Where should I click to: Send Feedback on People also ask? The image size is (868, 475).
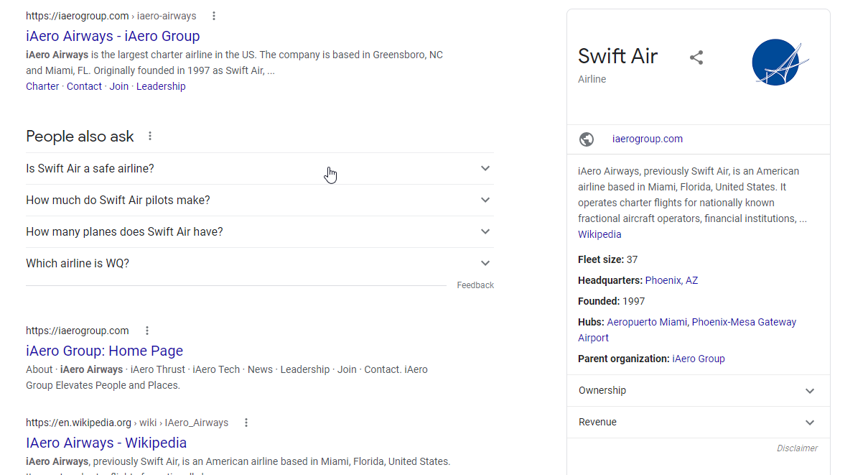coord(475,285)
